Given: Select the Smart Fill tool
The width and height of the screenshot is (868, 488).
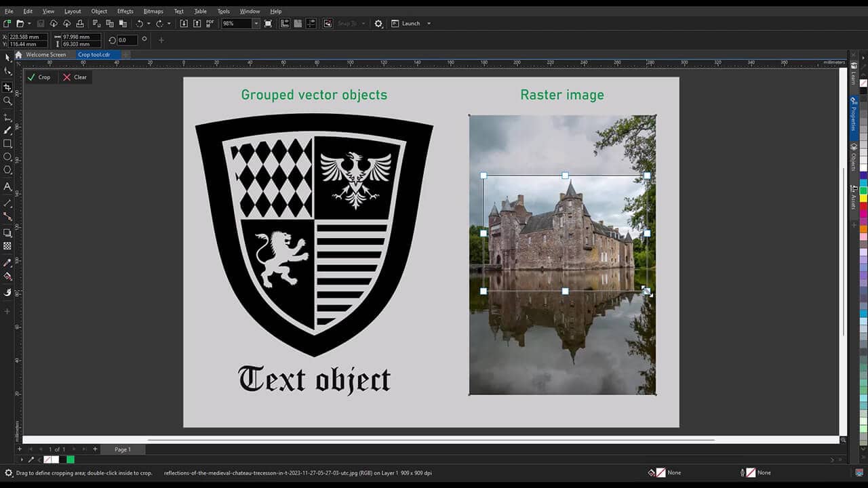Looking at the screenshot, I should tap(7, 293).
